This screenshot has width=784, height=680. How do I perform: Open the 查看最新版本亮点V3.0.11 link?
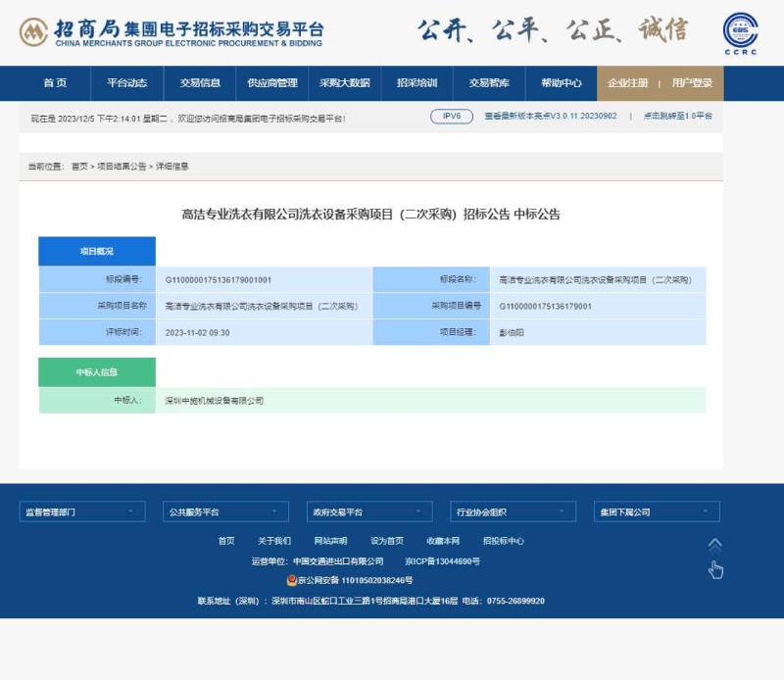point(551,116)
